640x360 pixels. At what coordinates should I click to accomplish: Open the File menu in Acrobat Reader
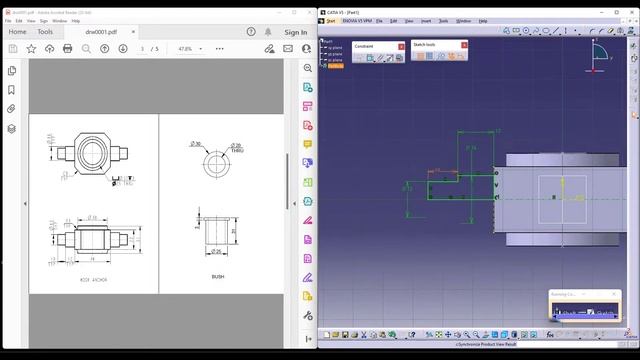click(x=8, y=21)
